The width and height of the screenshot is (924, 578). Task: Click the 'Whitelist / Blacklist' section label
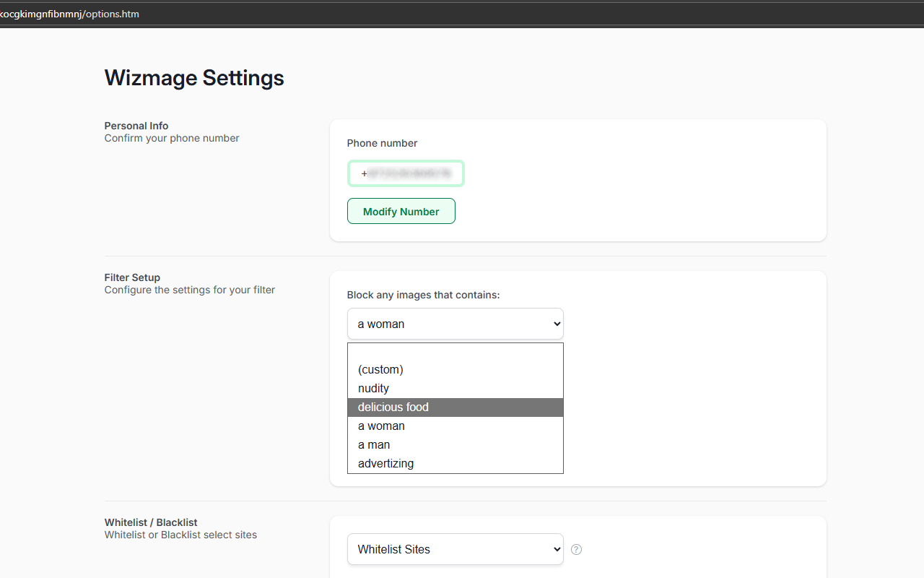click(x=151, y=522)
